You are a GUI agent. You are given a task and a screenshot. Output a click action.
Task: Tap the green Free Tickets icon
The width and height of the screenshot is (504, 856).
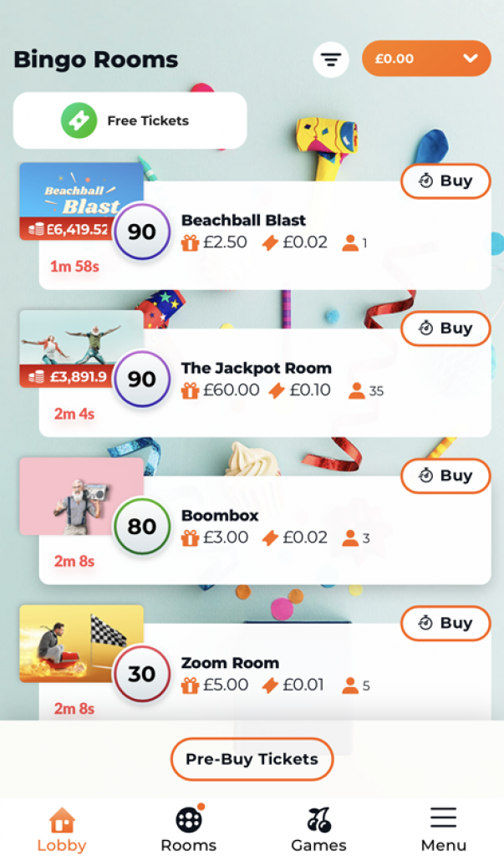point(79,120)
